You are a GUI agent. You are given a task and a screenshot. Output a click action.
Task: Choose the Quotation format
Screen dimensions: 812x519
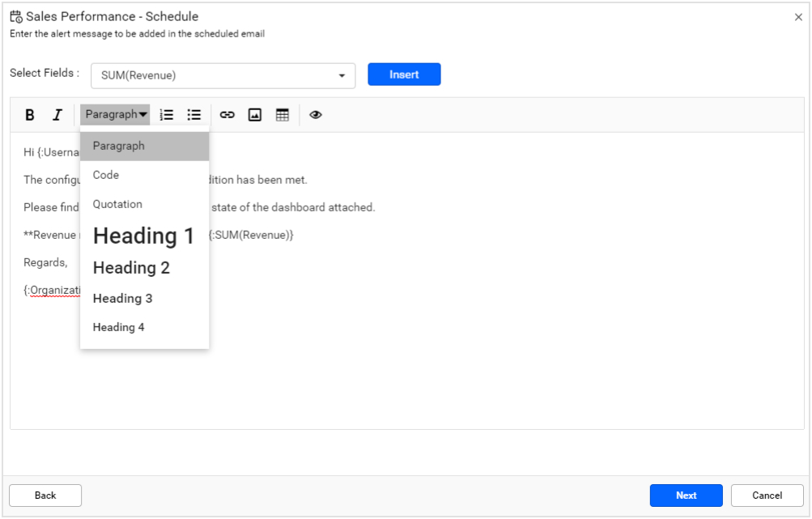point(118,204)
